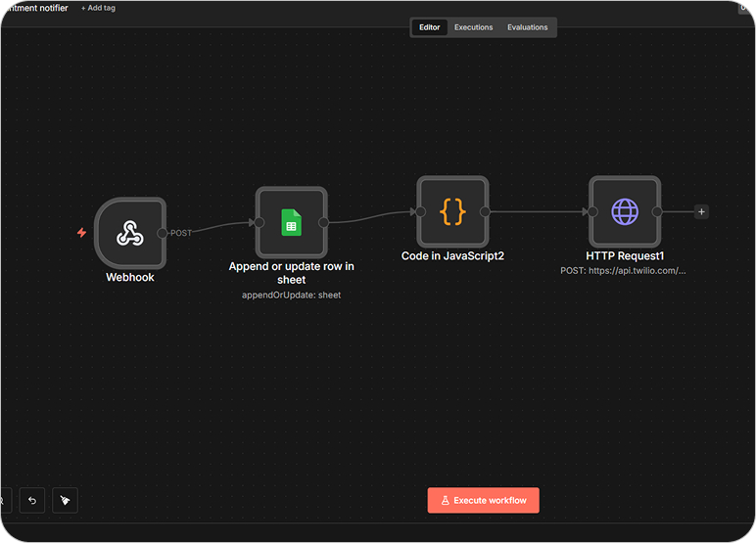Select the Google Sheets node icon

tap(291, 222)
